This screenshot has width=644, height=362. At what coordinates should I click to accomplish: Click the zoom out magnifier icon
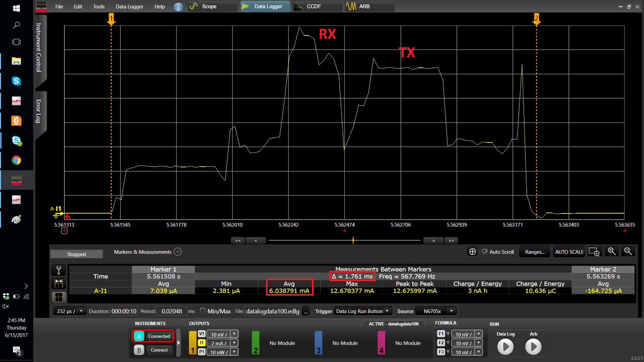(629, 251)
